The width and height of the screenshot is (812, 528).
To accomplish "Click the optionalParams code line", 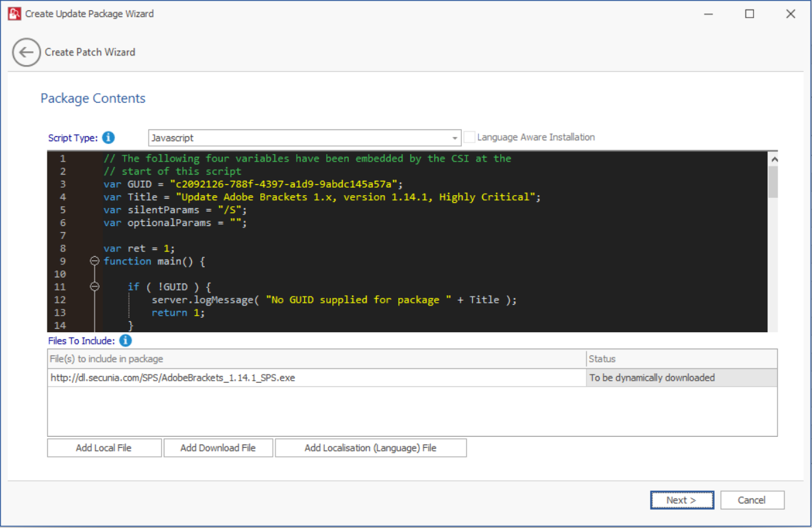I will pos(175,223).
